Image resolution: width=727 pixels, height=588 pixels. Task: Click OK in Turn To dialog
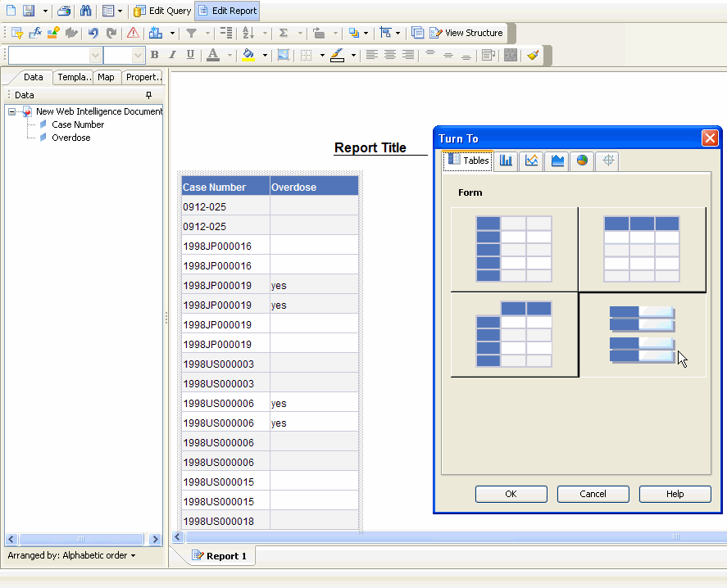511,494
